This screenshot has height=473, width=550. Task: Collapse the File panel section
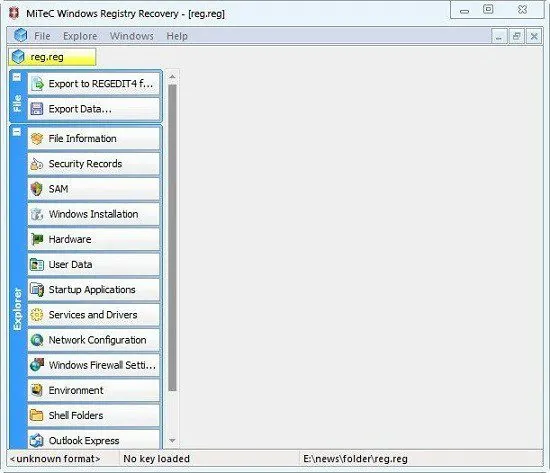16,77
